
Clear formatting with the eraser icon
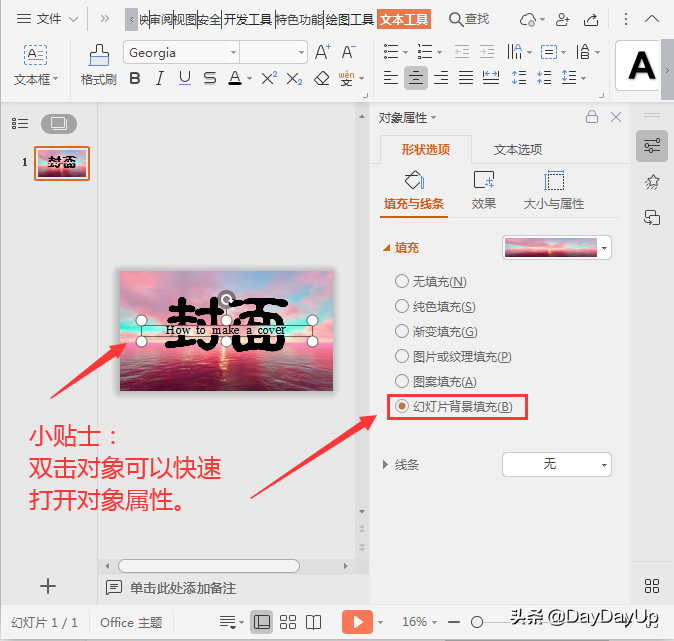click(322, 78)
